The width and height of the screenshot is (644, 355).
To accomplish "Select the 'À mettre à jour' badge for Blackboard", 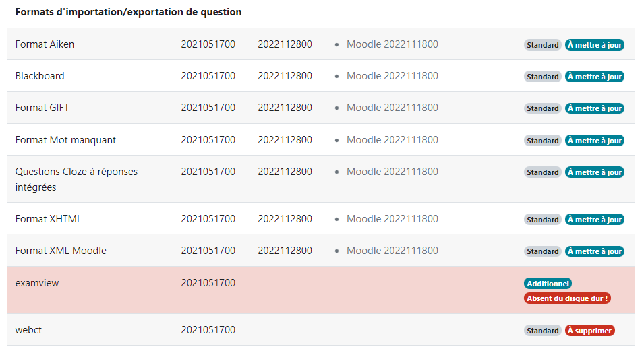I will tap(595, 77).
